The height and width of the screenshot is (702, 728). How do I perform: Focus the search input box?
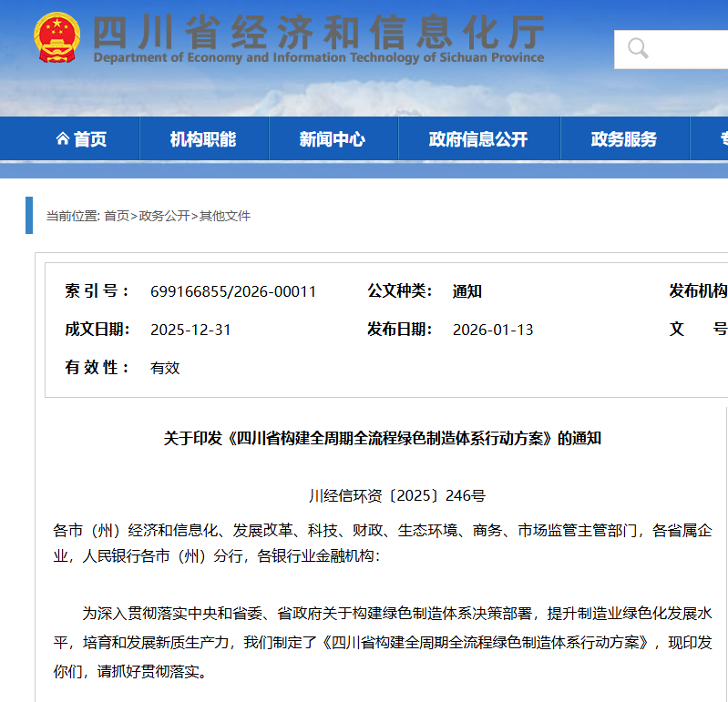(692, 49)
